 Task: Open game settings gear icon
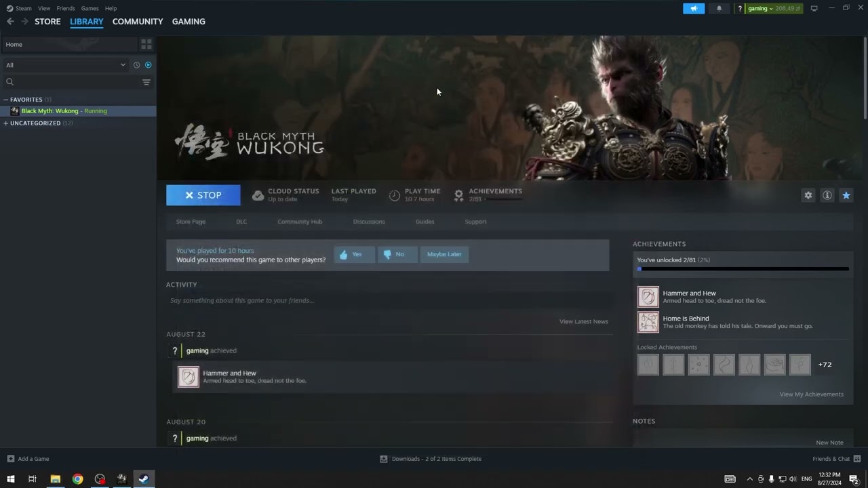808,195
